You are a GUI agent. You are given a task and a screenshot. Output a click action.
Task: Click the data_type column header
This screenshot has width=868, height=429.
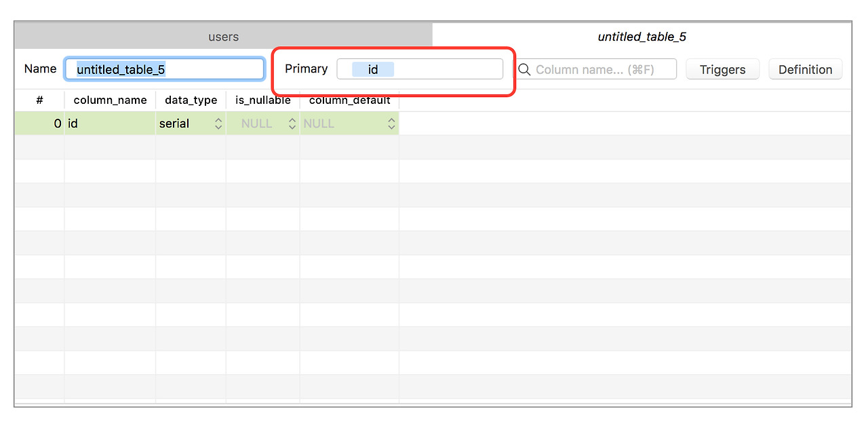[x=191, y=100]
